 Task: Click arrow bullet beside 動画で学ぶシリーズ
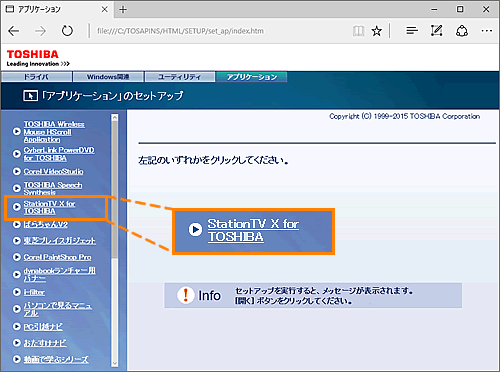(16, 359)
